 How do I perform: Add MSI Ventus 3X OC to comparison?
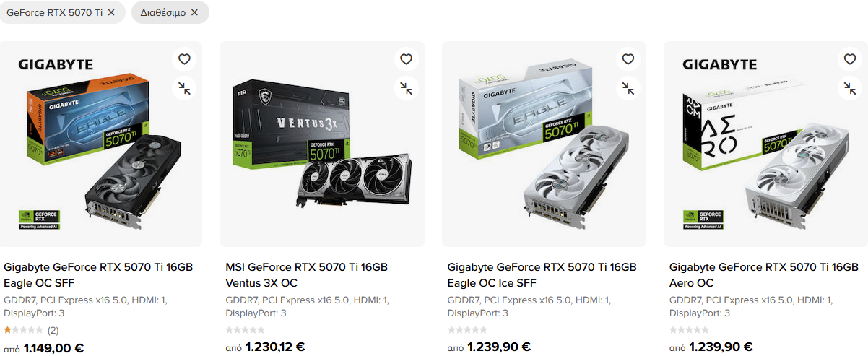click(407, 88)
